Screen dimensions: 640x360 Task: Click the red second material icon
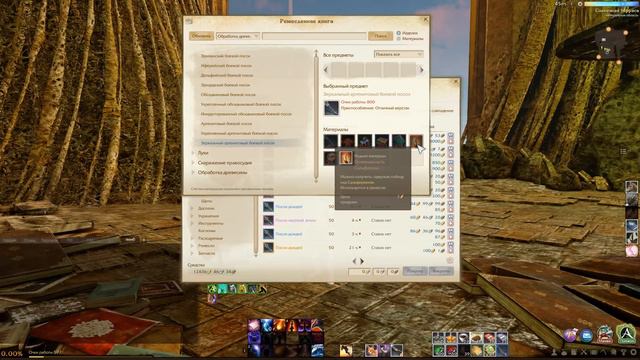347,141
